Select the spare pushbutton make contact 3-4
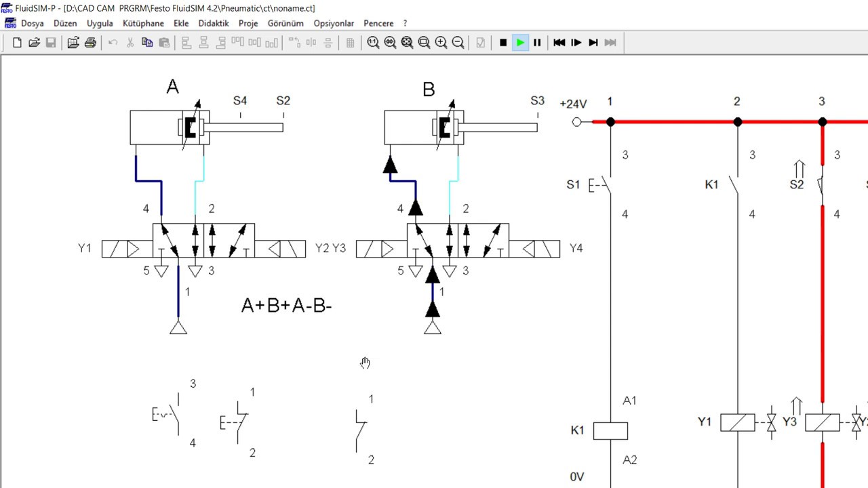 pos(167,414)
